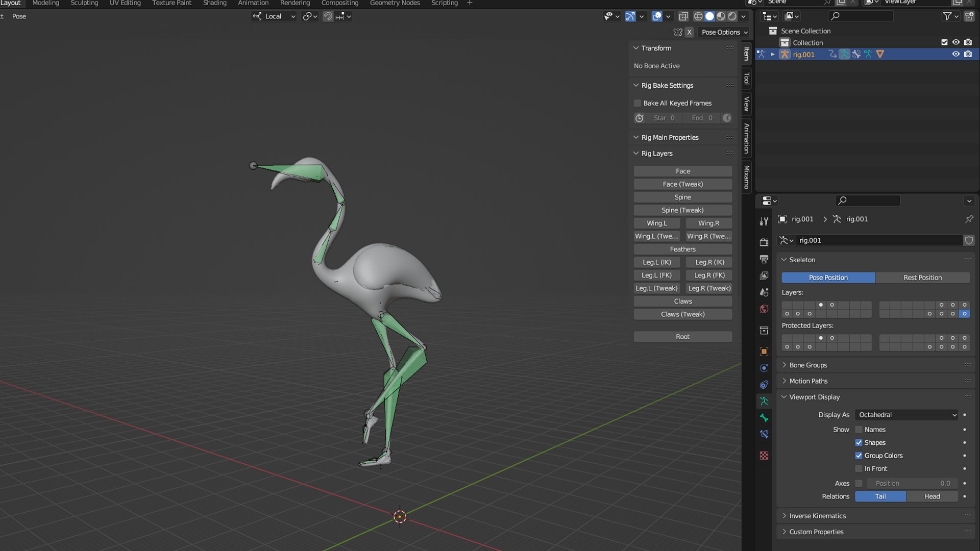Open the viewport shading options dropdown arrow
Image resolution: width=980 pixels, height=551 pixels.
(x=743, y=16)
